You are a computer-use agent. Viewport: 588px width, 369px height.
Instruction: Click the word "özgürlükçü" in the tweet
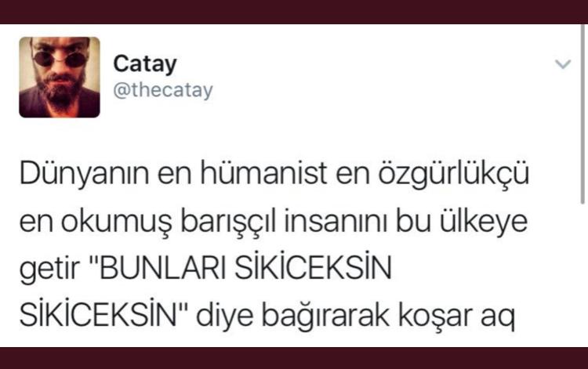(453, 174)
